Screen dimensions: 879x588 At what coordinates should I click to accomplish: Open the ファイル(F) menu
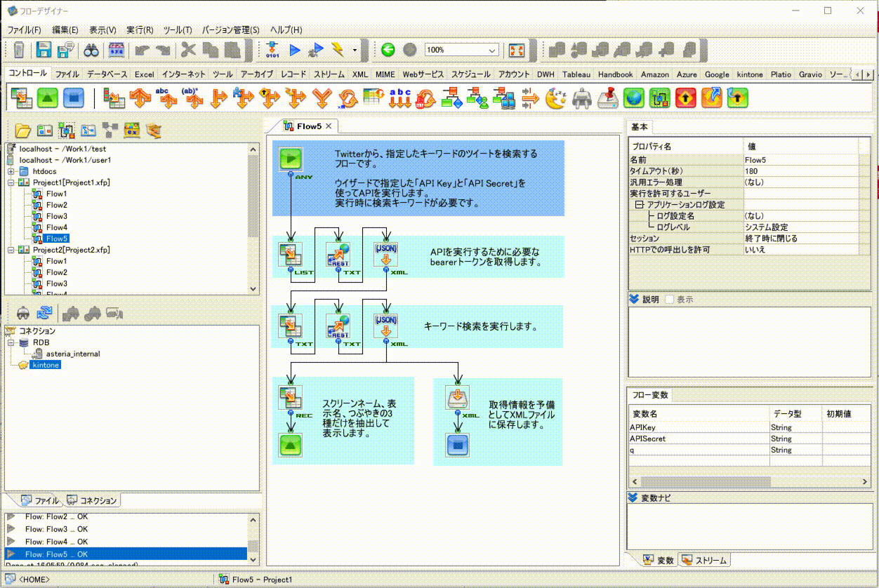click(x=24, y=30)
